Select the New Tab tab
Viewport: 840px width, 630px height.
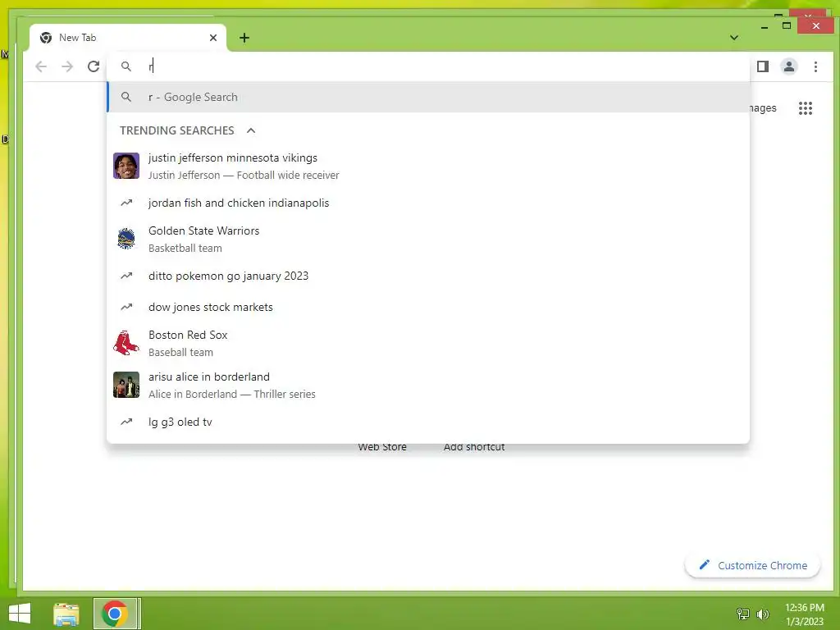tap(128, 38)
